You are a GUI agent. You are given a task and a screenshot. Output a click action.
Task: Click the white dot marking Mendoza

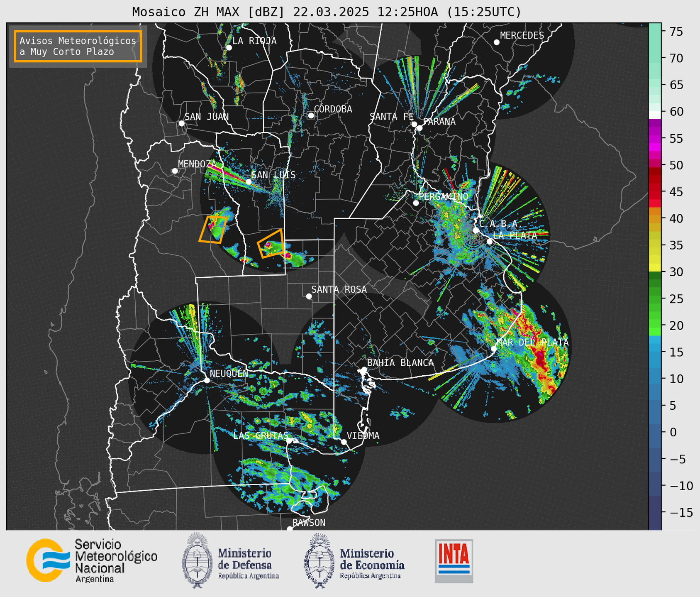coord(175,171)
